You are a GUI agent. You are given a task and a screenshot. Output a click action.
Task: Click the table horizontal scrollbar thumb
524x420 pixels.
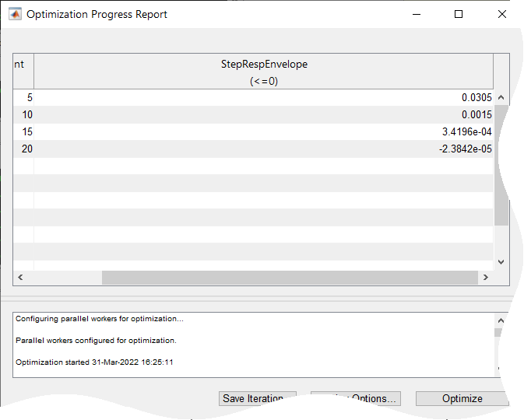(290, 278)
